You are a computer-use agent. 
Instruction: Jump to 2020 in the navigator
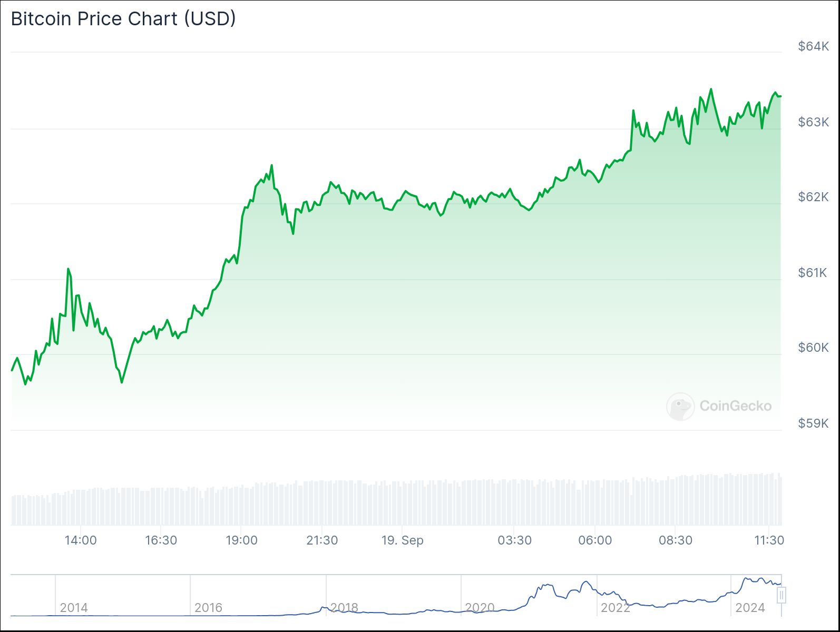point(480,608)
